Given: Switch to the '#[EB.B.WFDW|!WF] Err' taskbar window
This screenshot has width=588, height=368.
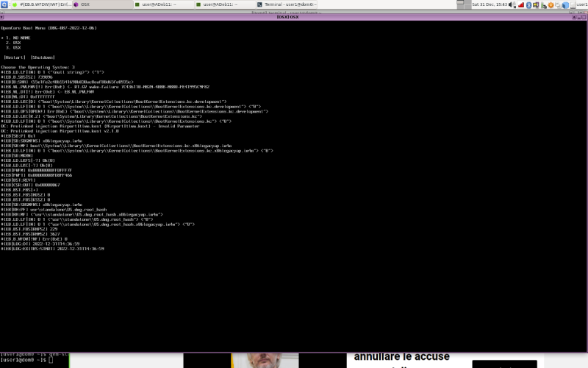Looking at the screenshot, I should coord(41,4).
